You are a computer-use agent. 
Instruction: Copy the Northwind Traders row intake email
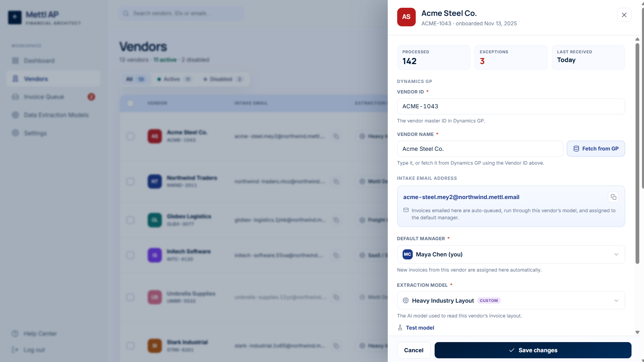click(x=336, y=182)
